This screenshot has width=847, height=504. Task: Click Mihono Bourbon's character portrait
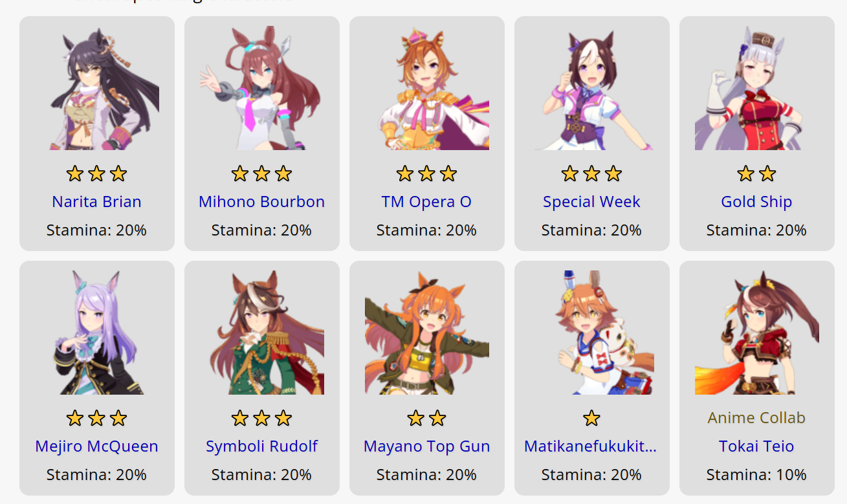tap(262, 88)
